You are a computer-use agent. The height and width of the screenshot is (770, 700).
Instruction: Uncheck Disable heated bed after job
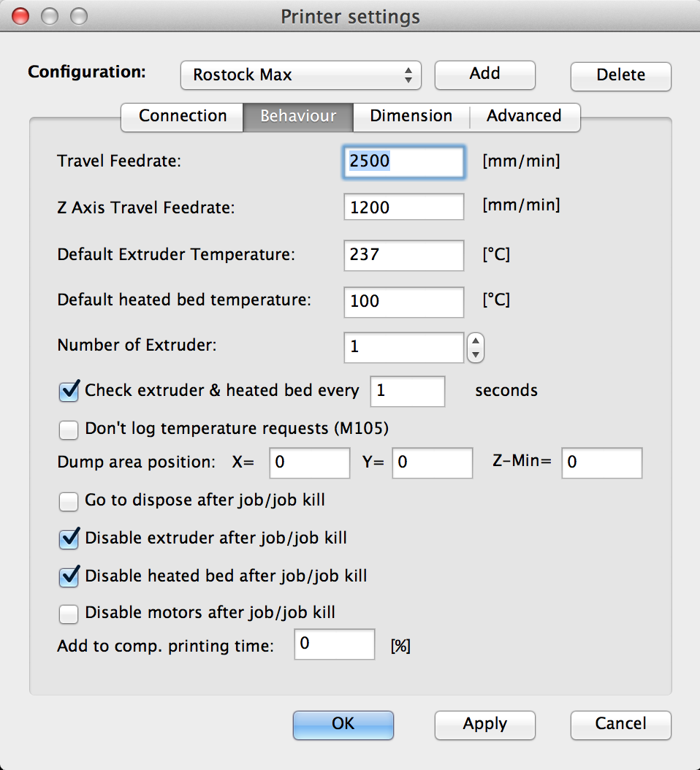click(69, 577)
